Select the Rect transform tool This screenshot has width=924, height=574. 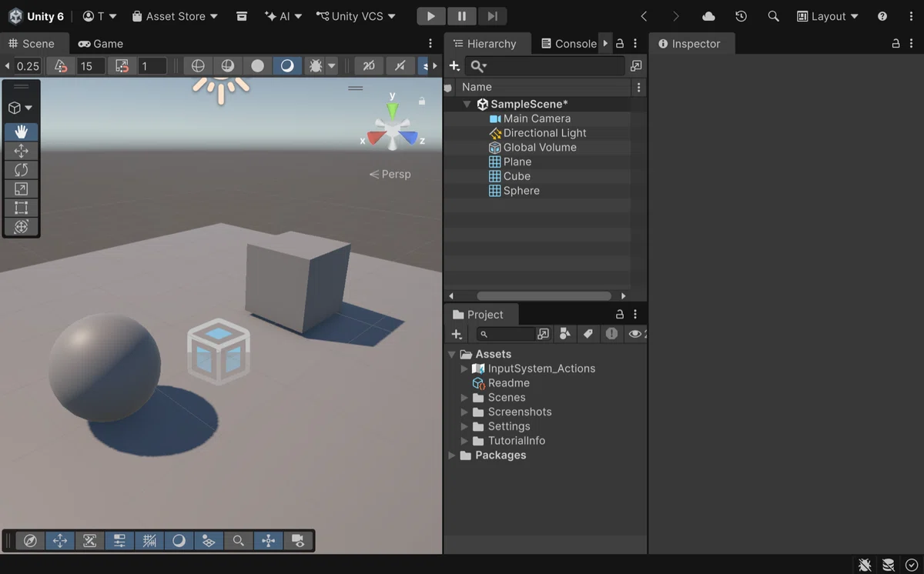[21, 208]
